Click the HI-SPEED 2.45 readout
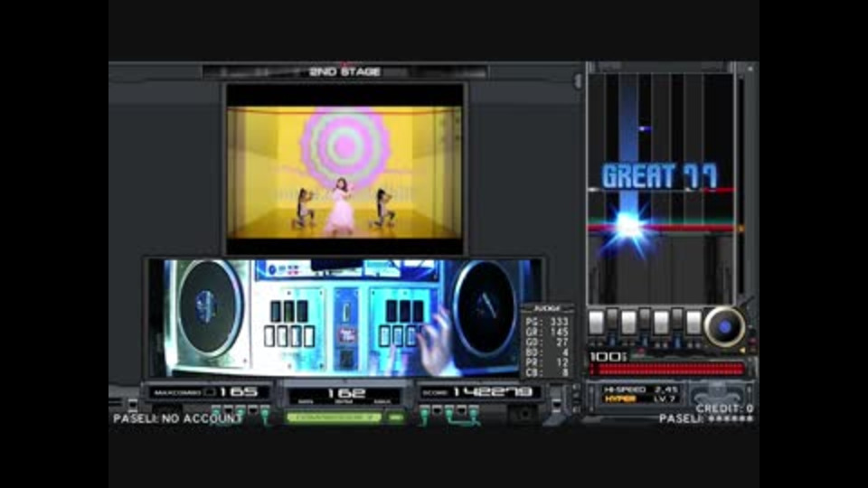Screen dimensions: 868x488 pyautogui.click(x=640, y=389)
